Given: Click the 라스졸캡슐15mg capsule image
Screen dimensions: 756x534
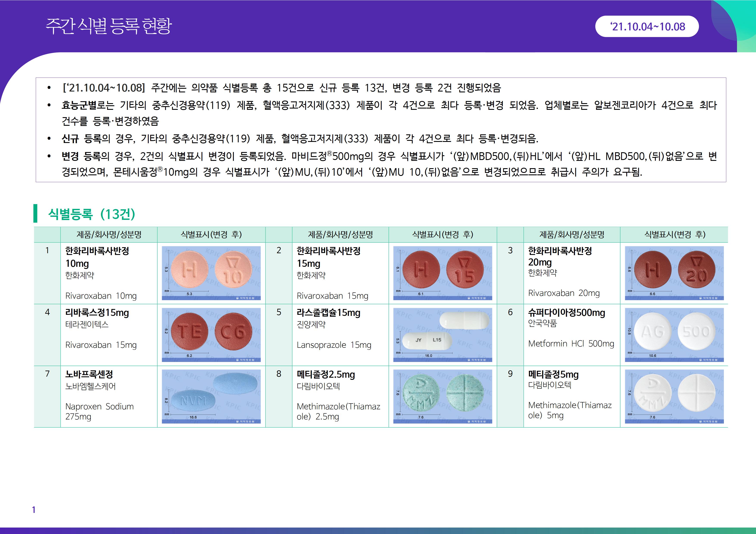Looking at the screenshot, I should pyautogui.click(x=442, y=335).
